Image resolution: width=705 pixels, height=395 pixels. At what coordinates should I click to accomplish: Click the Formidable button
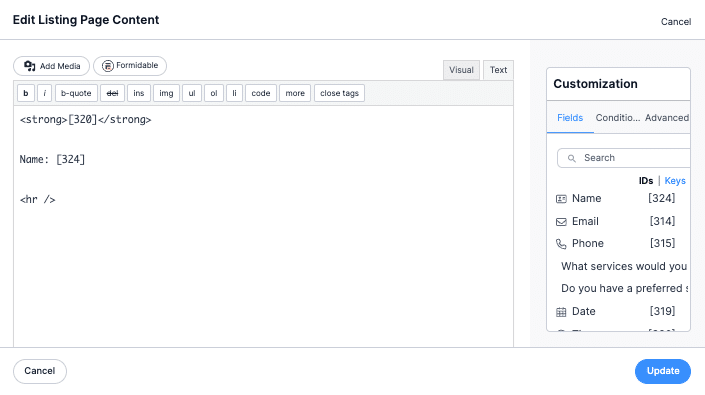130,66
